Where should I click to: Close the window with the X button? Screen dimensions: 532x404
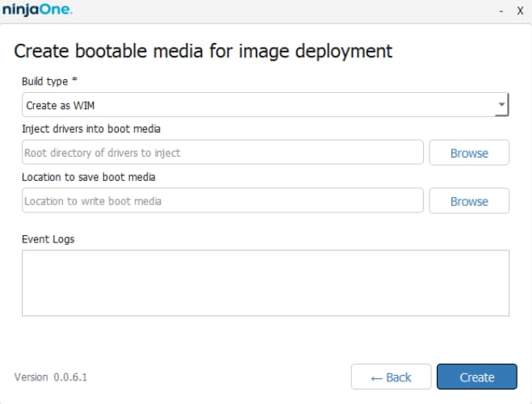(520, 11)
